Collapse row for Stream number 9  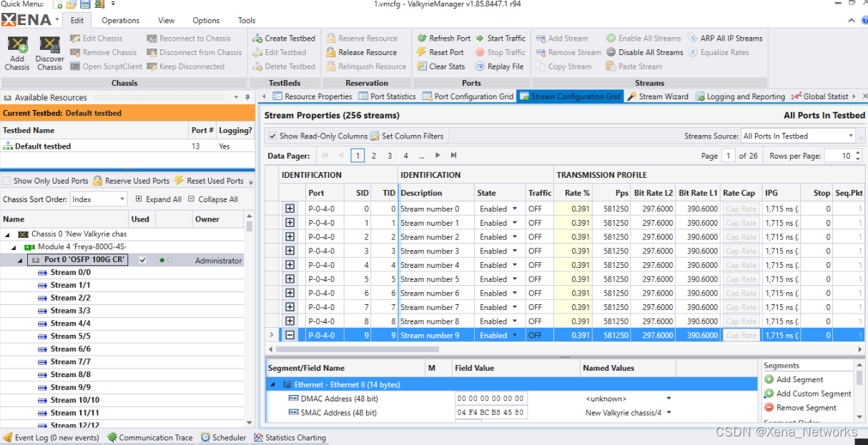(x=290, y=335)
